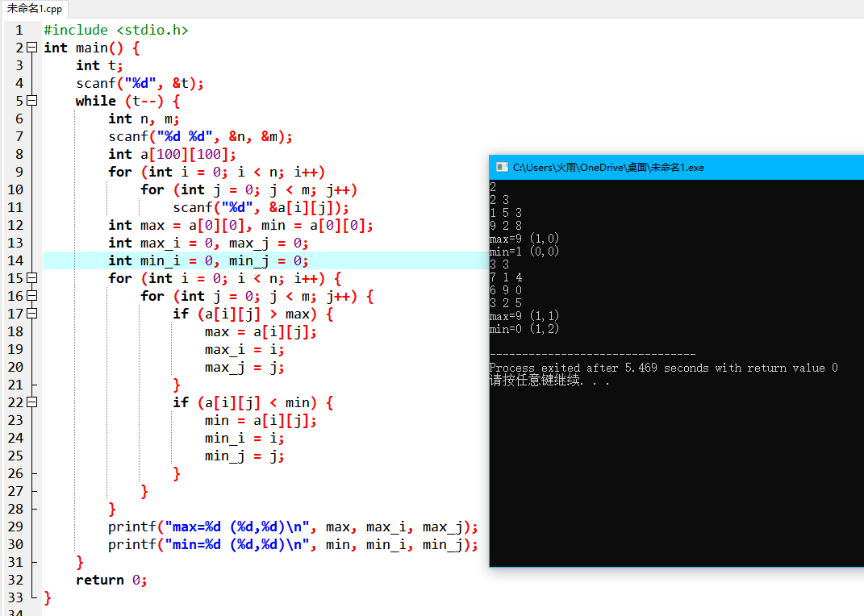Place cursor on #include <stdio.h> line
This screenshot has width=864, height=616.
pos(116,31)
